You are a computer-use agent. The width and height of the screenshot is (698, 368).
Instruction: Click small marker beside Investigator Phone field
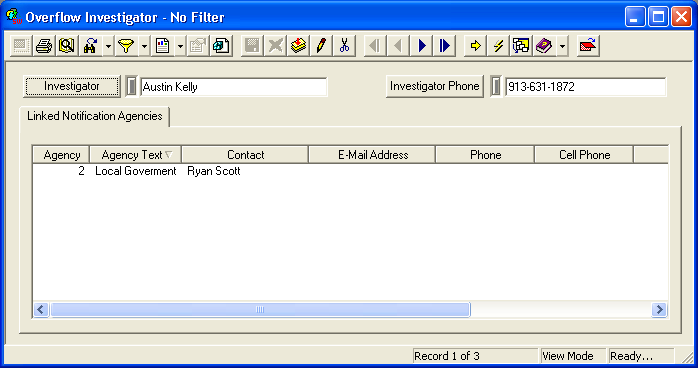pyautogui.click(x=496, y=86)
